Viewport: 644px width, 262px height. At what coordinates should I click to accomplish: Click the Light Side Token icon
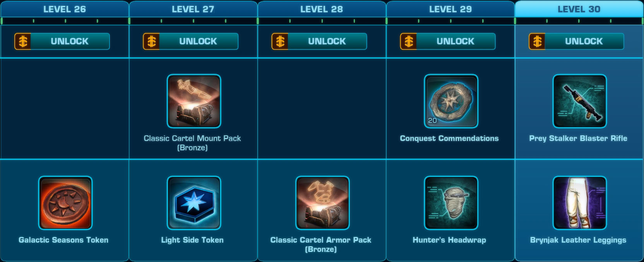point(194,203)
